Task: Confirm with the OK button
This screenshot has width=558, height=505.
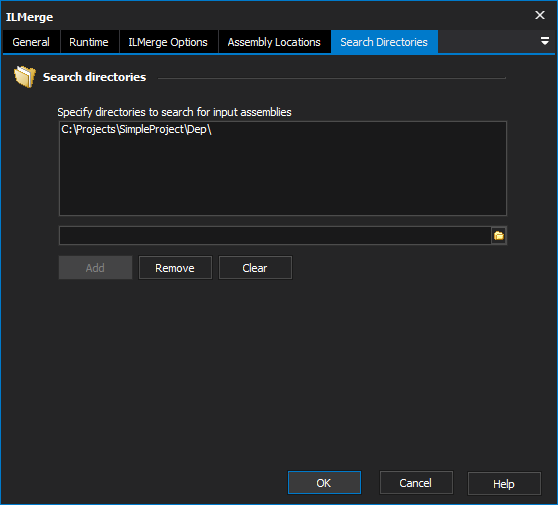Action: (324, 483)
